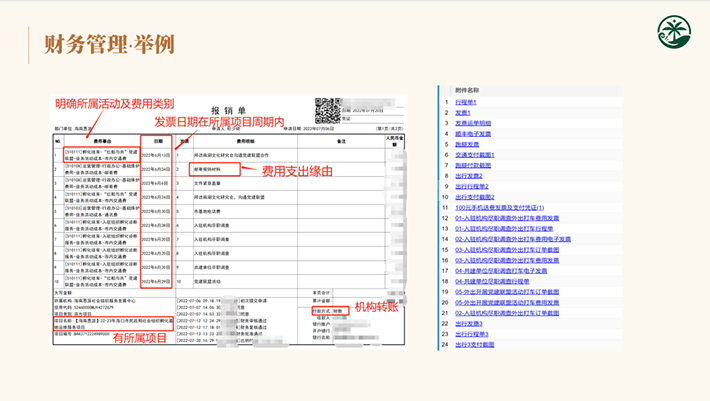Viewport: 710px width, 401px height.
Task: Open the 跑腿发票 attachment link
Action: [x=467, y=144]
